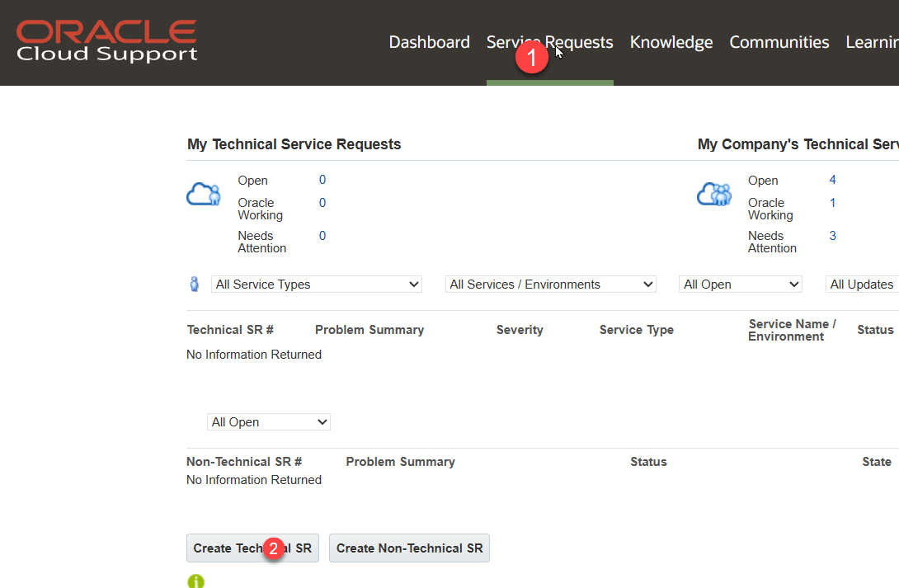View the 3 Needs Attention company requests
This screenshot has height=588, width=899.
point(832,235)
